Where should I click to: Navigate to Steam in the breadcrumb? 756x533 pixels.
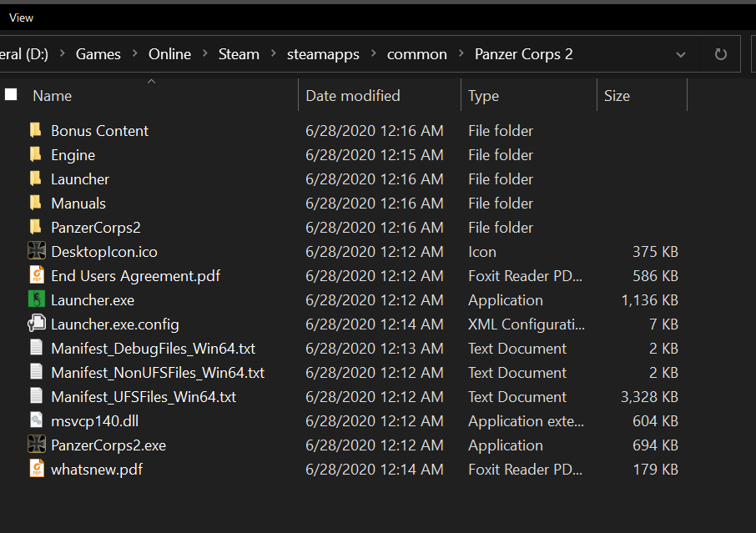239,54
